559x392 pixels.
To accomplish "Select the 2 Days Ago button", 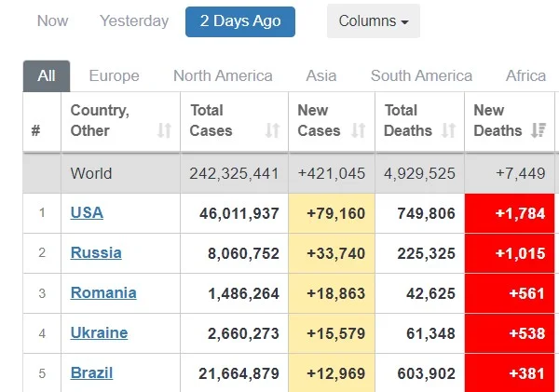I will [x=239, y=21].
